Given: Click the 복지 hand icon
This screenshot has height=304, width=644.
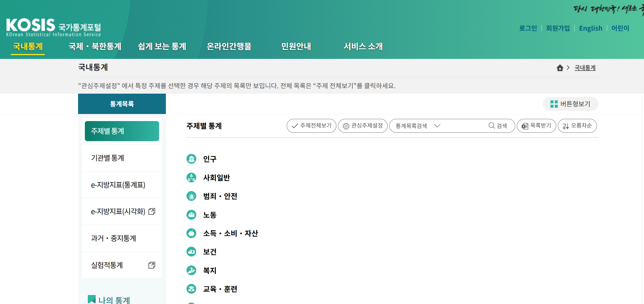Looking at the screenshot, I should [191, 270].
